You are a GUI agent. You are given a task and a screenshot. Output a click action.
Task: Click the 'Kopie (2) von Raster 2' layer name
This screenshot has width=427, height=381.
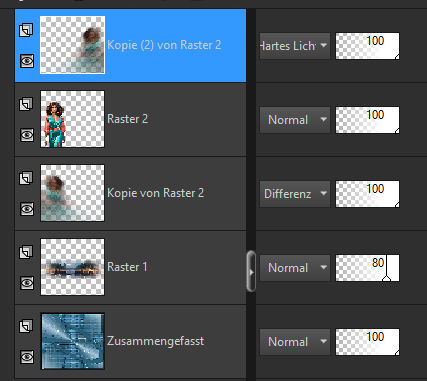point(164,45)
